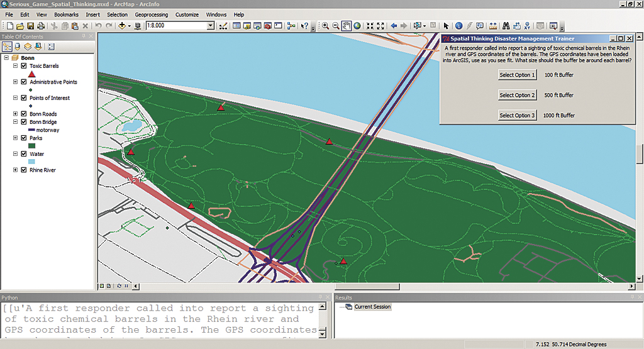Select the Identify tool
Image resolution: width=644 pixels, height=349 pixels.
(x=458, y=26)
